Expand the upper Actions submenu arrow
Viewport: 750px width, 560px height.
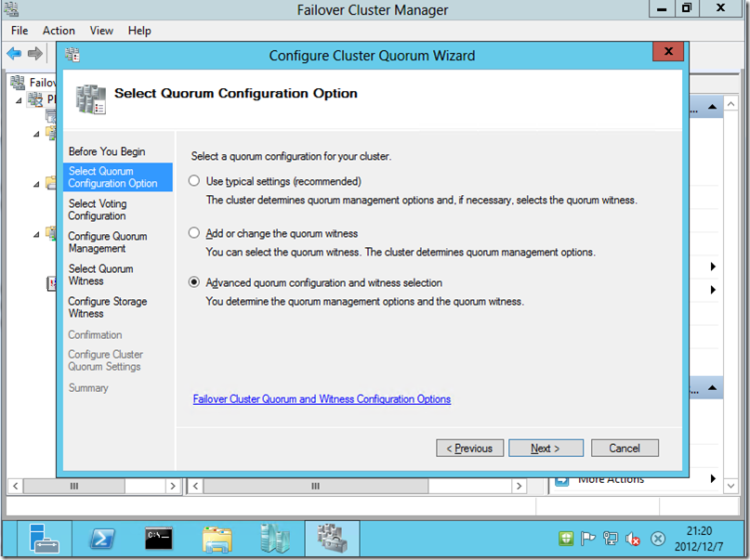click(713, 267)
